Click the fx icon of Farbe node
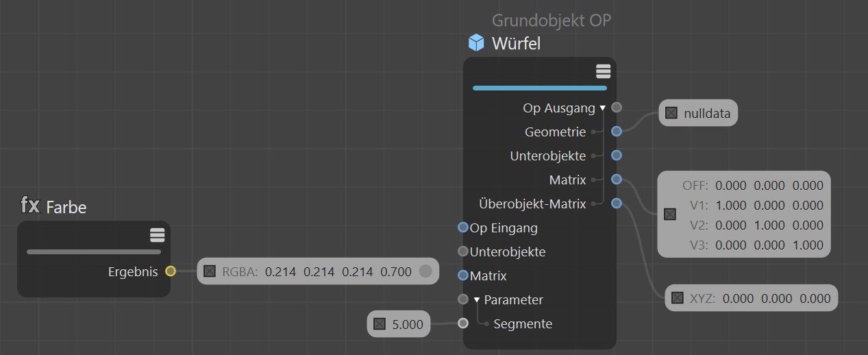Viewport: 868px width, 355px height. pyautogui.click(x=29, y=205)
